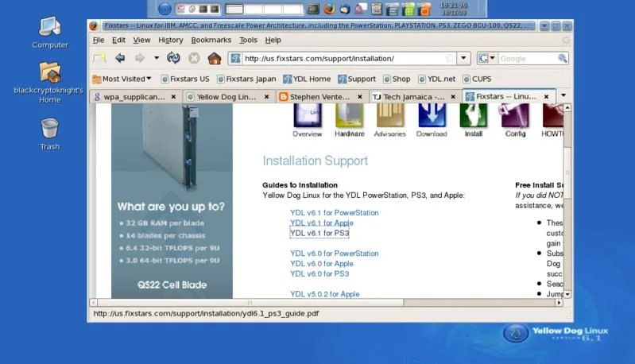635x364 pixels.
Task: Launch the green spreadsheet icon in top panel
Action: 408,9
